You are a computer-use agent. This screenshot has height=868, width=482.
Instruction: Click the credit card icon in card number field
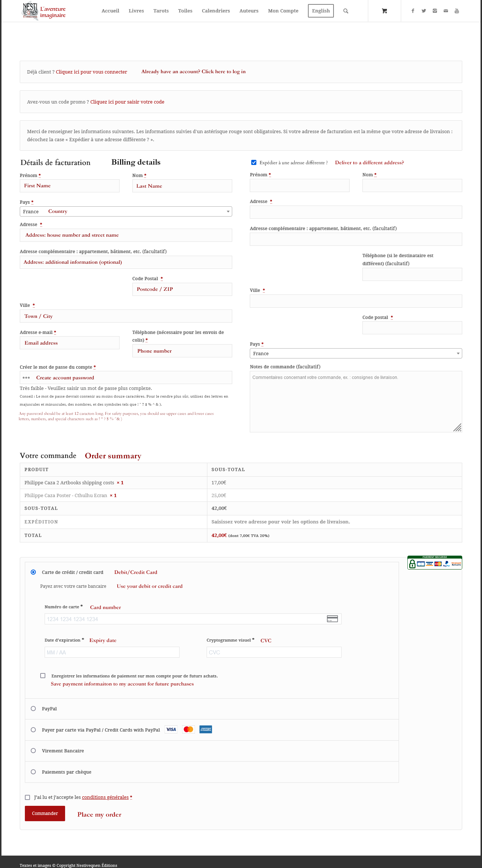click(332, 619)
